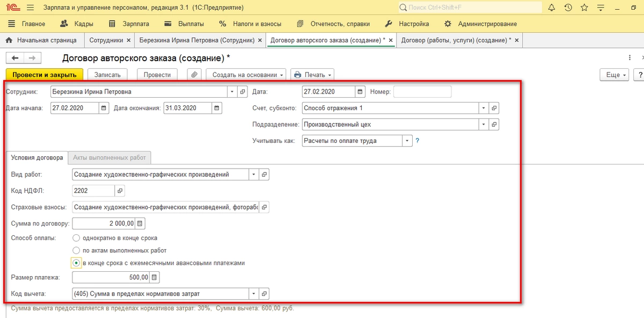Select по актам выполненных работ option
The height and width of the screenshot is (318, 644).
76,250
